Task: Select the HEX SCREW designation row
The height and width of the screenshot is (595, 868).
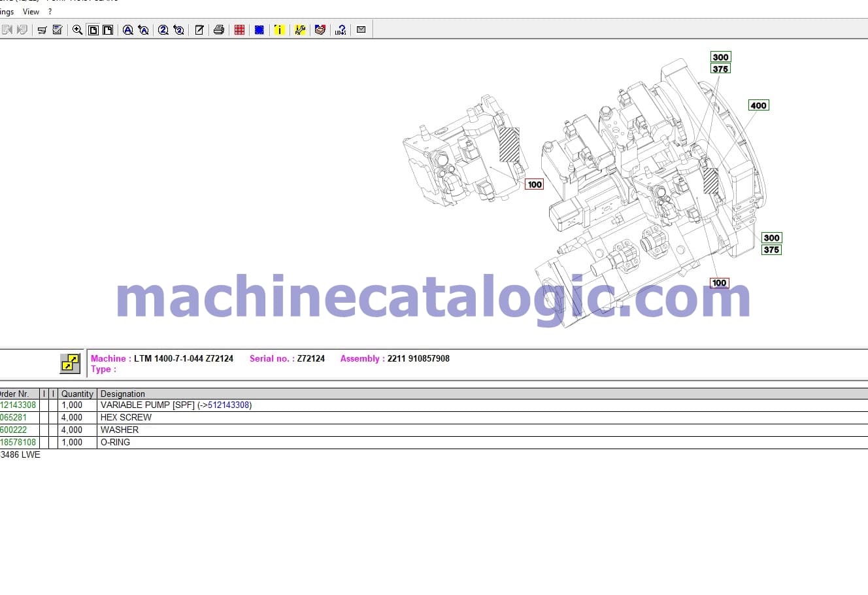Action: tap(126, 418)
